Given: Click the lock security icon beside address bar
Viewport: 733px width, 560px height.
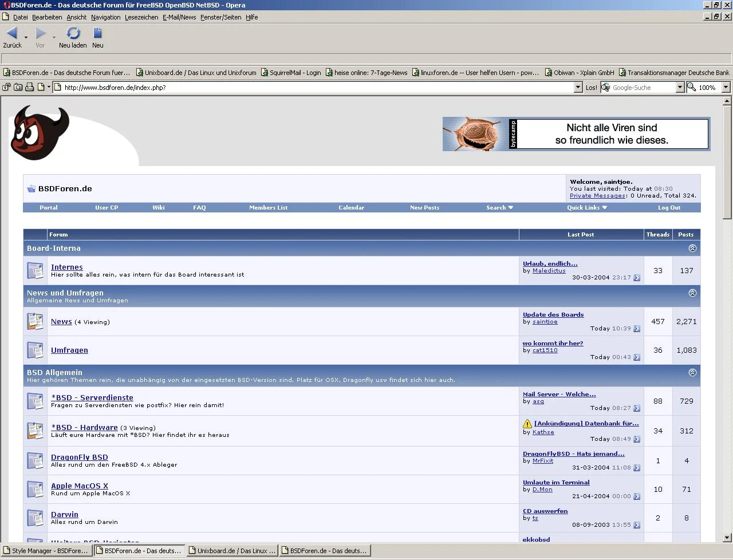Looking at the screenshot, I should 7,88.
